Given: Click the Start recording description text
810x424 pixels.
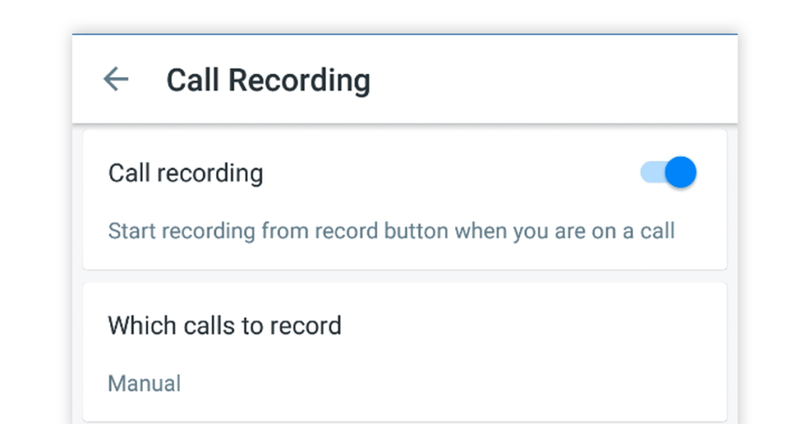Looking at the screenshot, I should pyautogui.click(x=391, y=232).
